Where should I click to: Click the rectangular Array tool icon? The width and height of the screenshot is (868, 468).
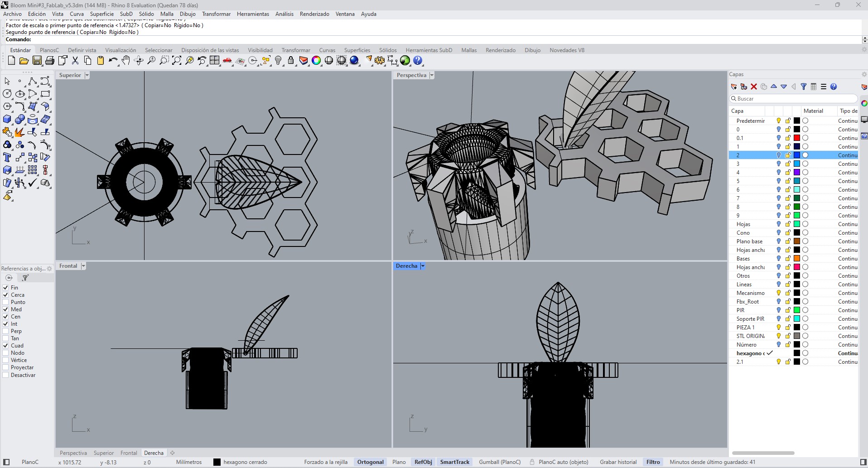click(x=33, y=170)
